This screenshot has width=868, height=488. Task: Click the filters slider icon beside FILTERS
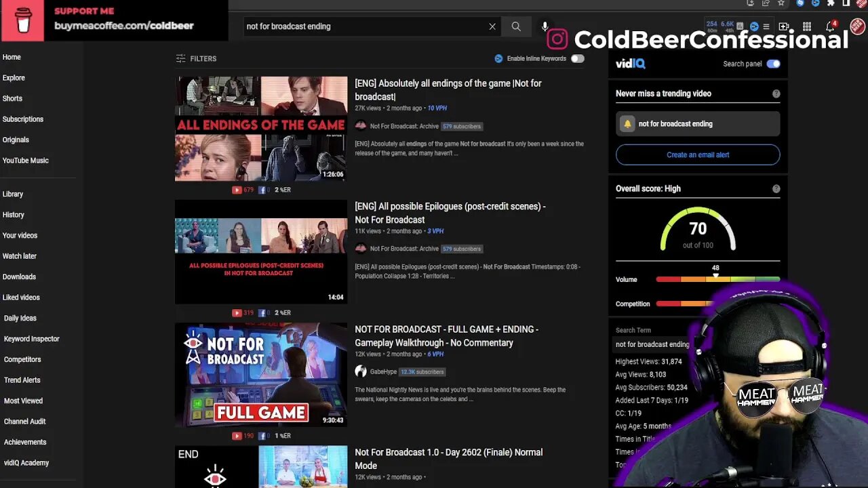coord(180,59)
